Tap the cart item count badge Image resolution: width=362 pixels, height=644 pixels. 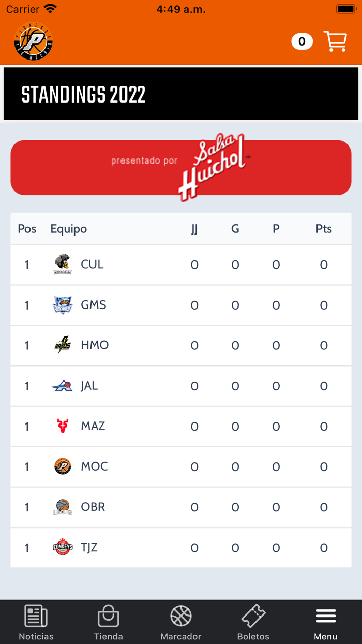302,41
